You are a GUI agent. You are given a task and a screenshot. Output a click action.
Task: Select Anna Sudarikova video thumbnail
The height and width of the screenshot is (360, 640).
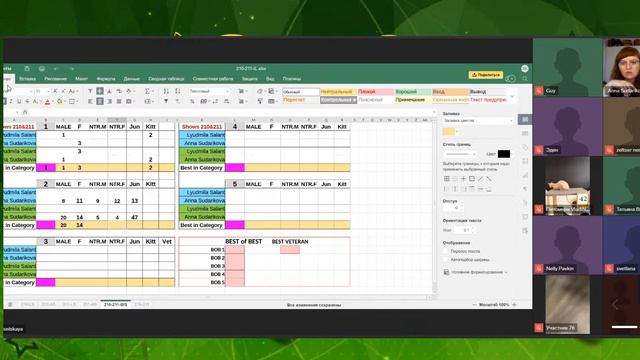tap(622, 67)
